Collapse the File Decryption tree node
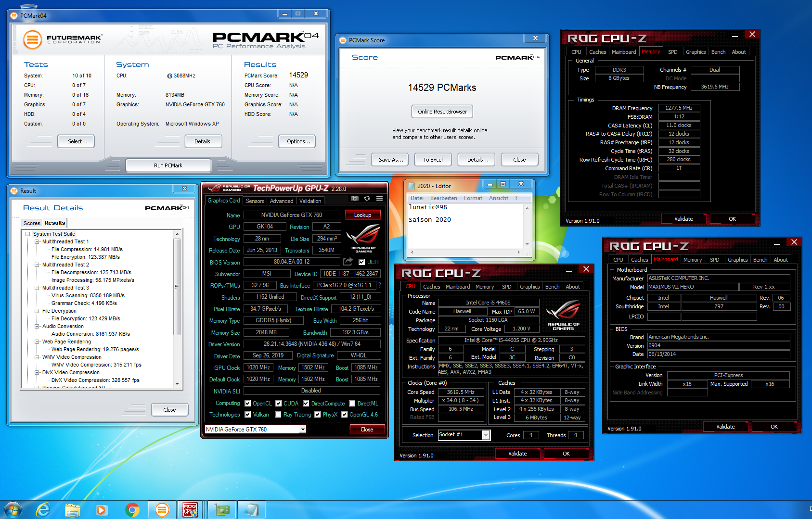 coord(37,311)
